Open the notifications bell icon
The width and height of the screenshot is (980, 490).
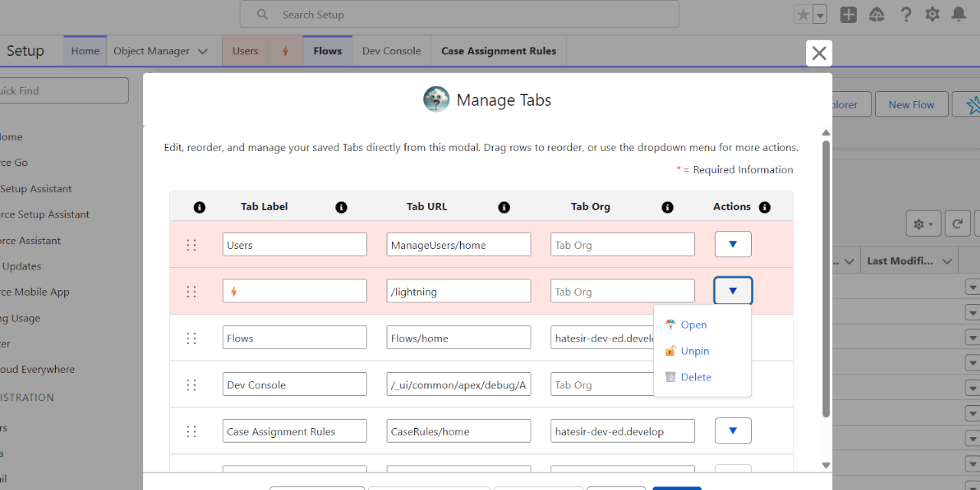click(959, 15)
